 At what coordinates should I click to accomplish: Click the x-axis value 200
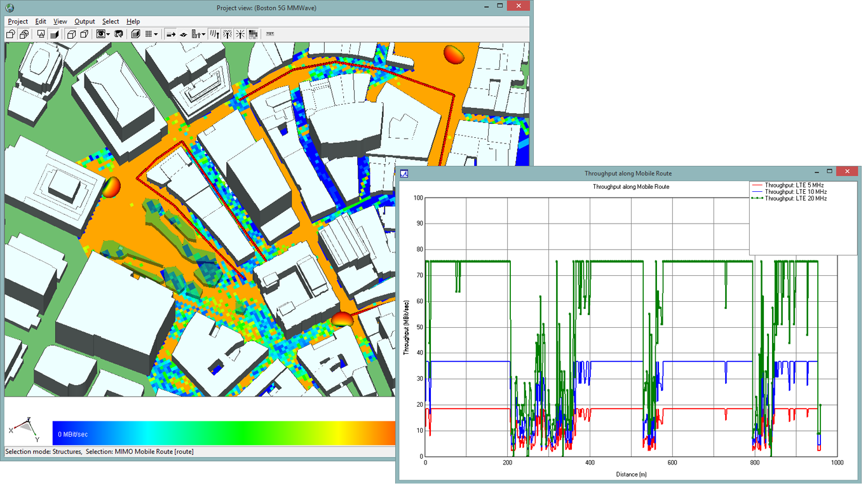pos(507,463)
